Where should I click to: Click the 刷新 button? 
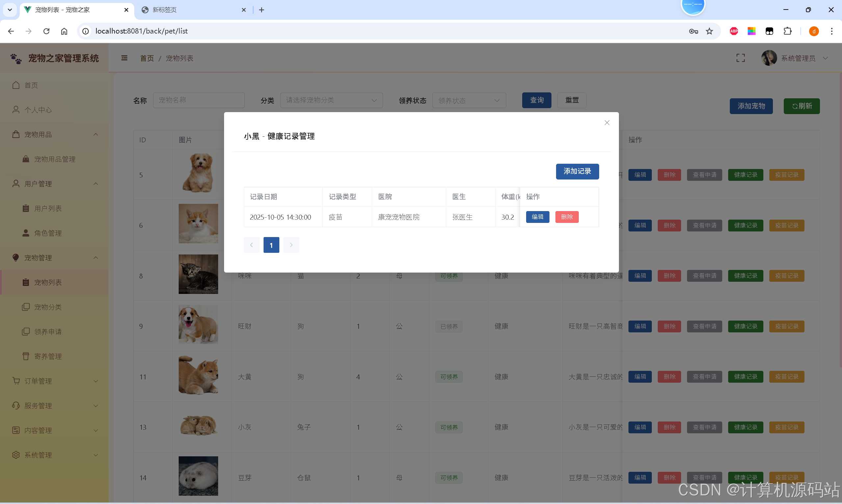(802, 106)
